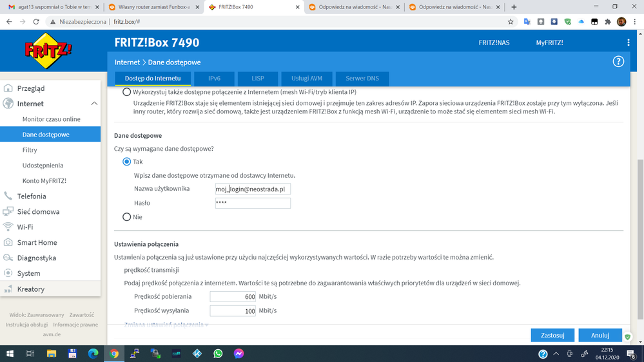Open Messenger from taskbar
The image size is (644, 362).
coord(239,354)
